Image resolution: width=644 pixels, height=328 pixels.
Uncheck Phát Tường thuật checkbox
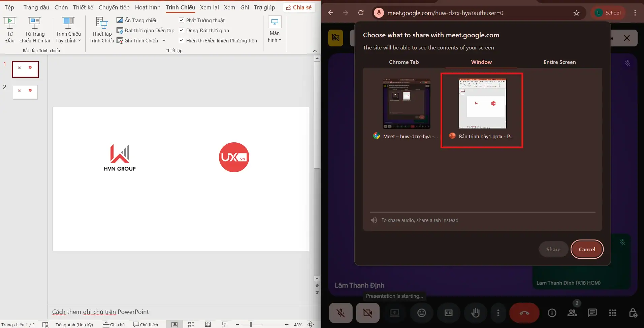coord(182,21)
